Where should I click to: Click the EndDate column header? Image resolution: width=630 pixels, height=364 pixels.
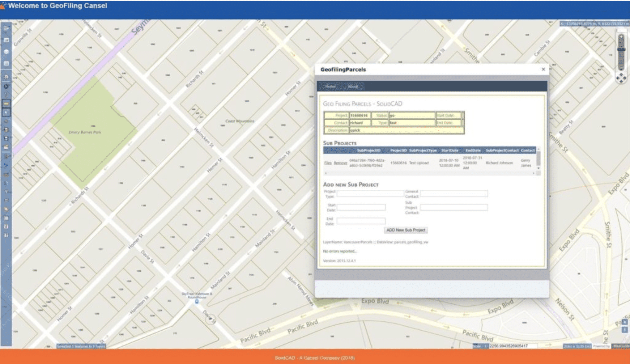tap(473, 150)
